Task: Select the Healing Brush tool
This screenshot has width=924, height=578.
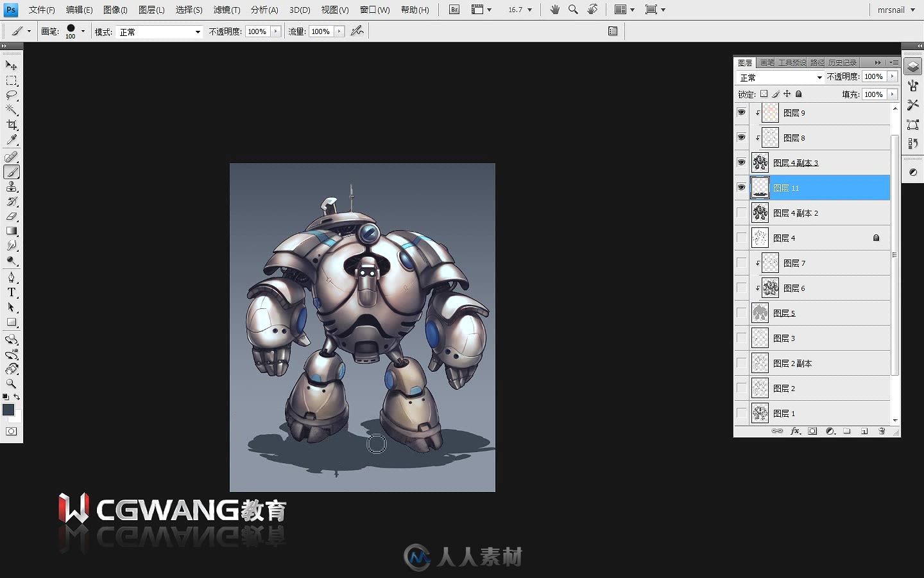Action: [x=12, y=157]
